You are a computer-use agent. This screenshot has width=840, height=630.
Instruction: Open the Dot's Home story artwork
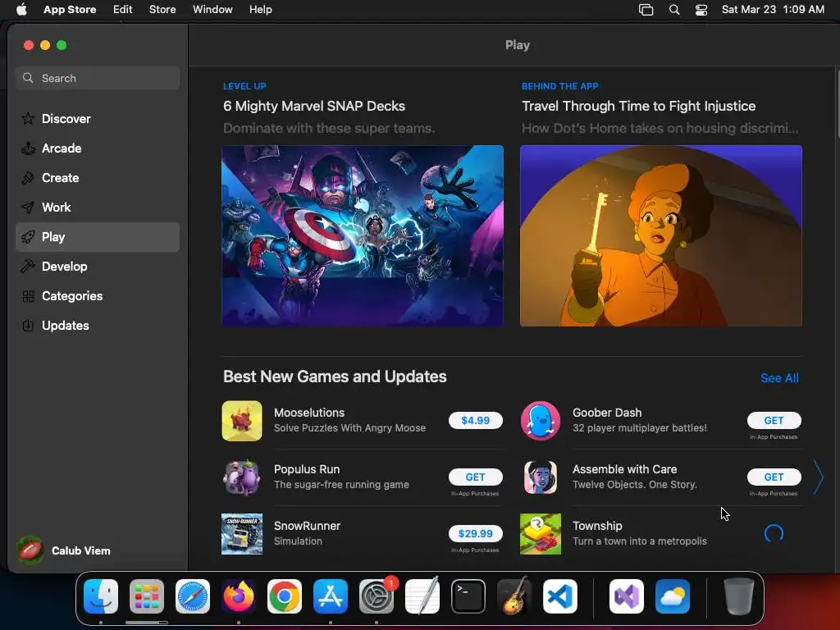[661, 235]
